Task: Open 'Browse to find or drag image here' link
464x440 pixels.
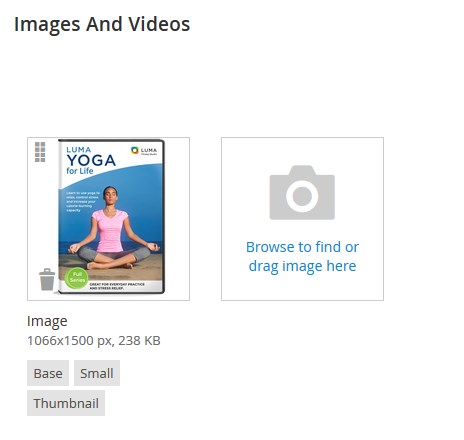Action: tap(302, 256)
